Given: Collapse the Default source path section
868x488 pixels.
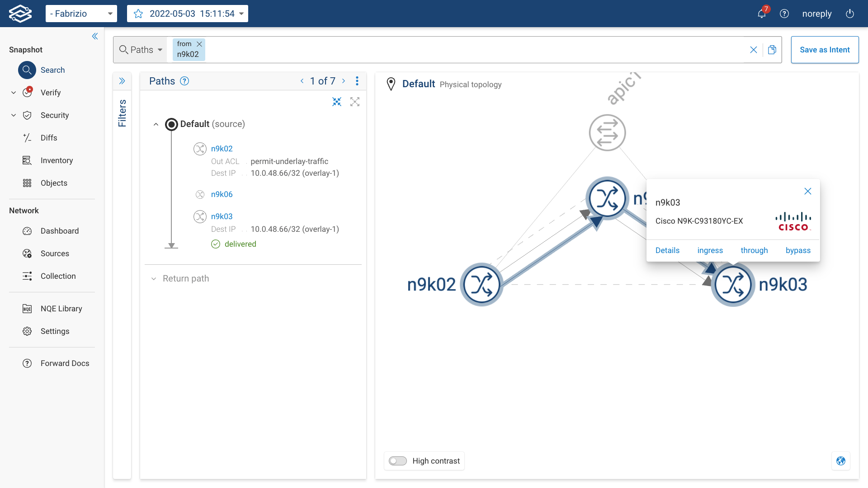Looking at the screenshot, I should pos(156,124).
